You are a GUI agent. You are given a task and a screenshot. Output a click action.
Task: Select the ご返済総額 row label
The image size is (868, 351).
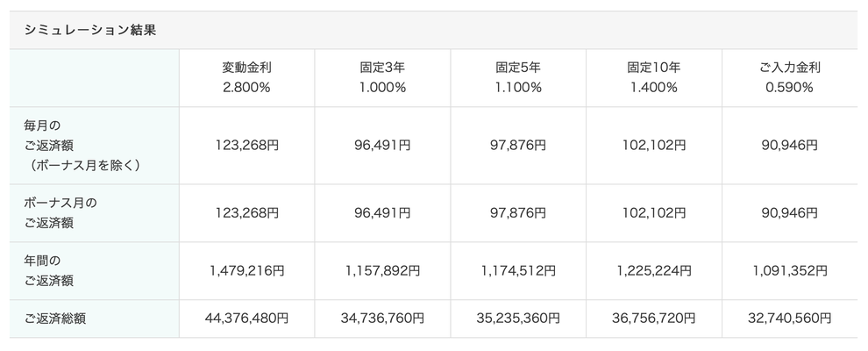point(94,319)
